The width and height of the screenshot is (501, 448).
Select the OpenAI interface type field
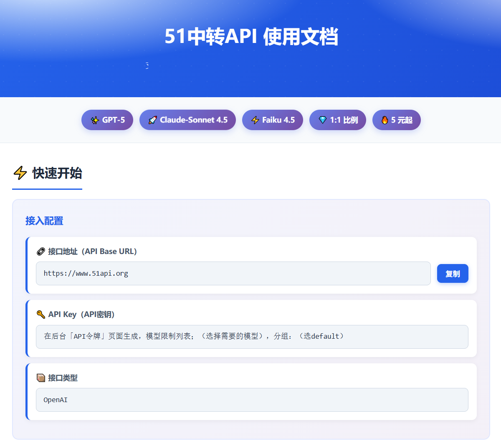[x=252, y=400]
